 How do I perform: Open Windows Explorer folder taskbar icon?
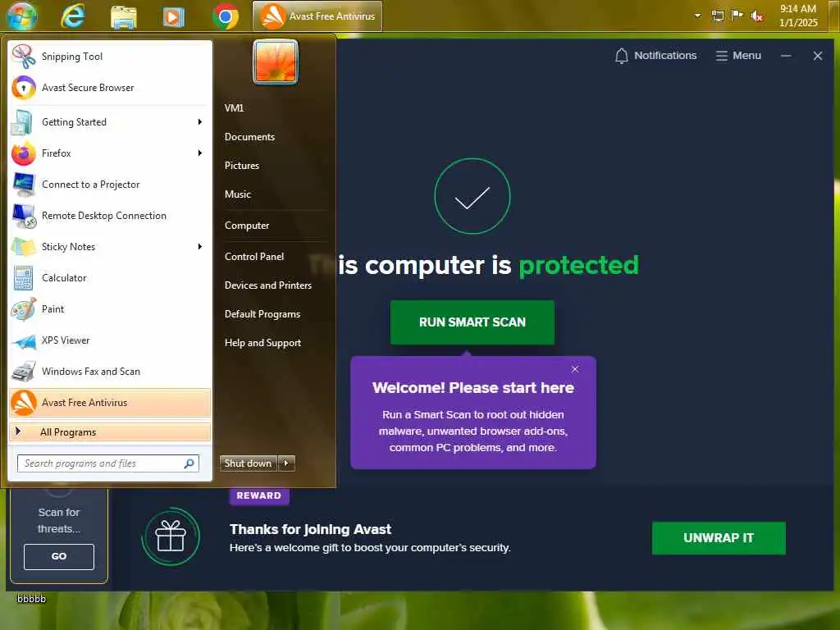point(124,16)
